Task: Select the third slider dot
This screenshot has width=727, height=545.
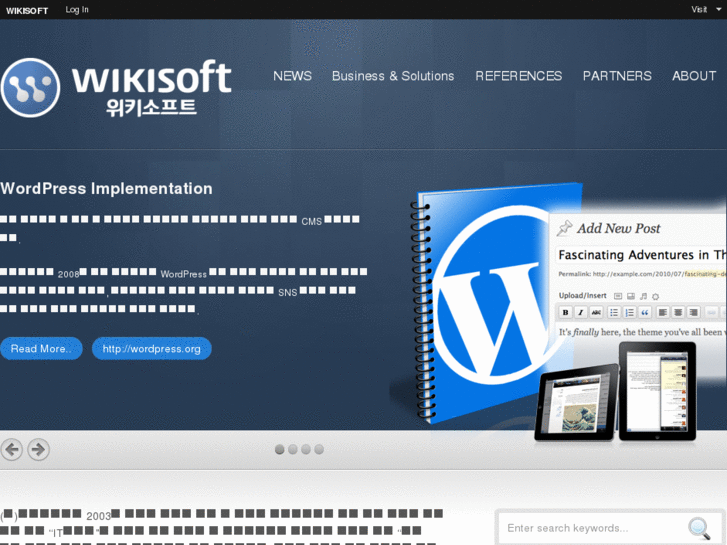Action: click(306, 449)
